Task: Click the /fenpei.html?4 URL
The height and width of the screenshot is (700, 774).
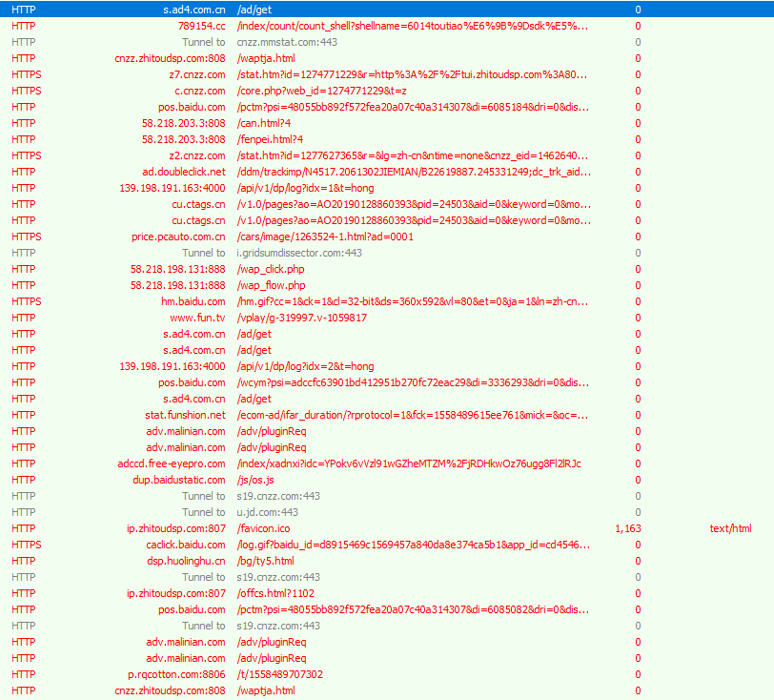Action: [x=270, y=139]
